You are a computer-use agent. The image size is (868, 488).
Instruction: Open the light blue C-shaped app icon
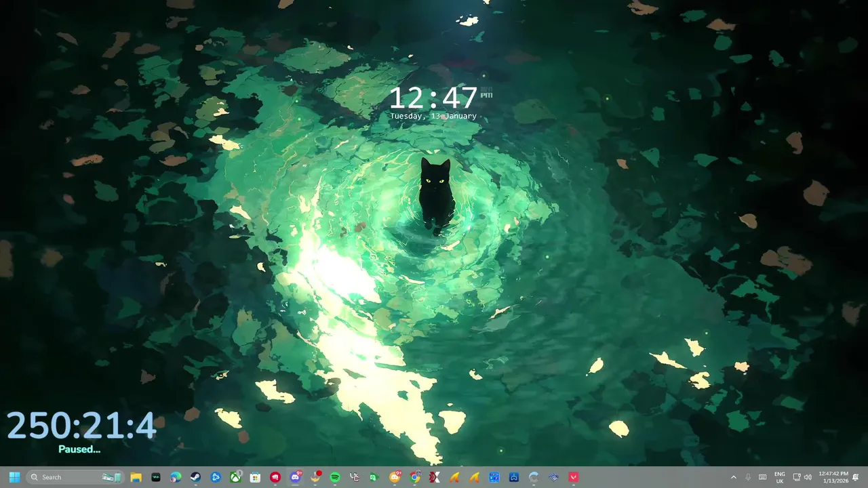tap(534, 477)
